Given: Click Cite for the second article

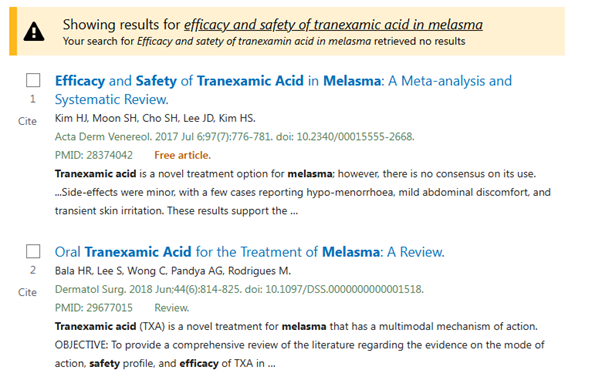Looking at the screenshot, I should tap(27, 292).
